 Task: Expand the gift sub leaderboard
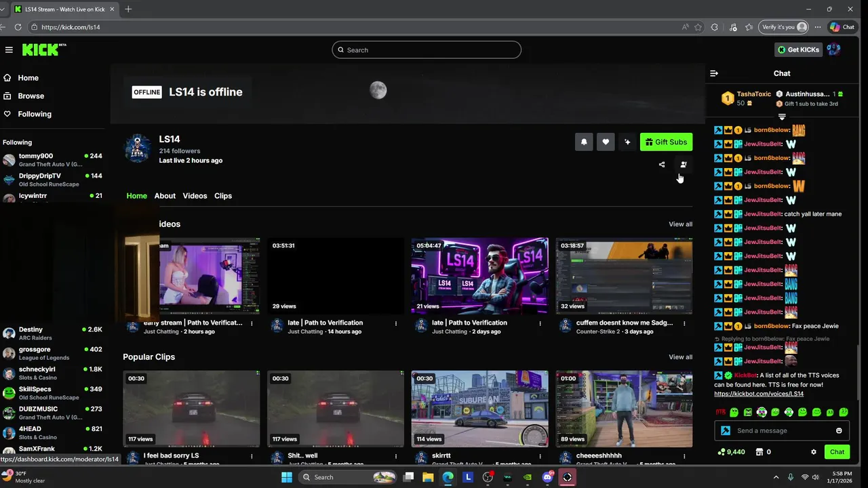click(782, 117)
